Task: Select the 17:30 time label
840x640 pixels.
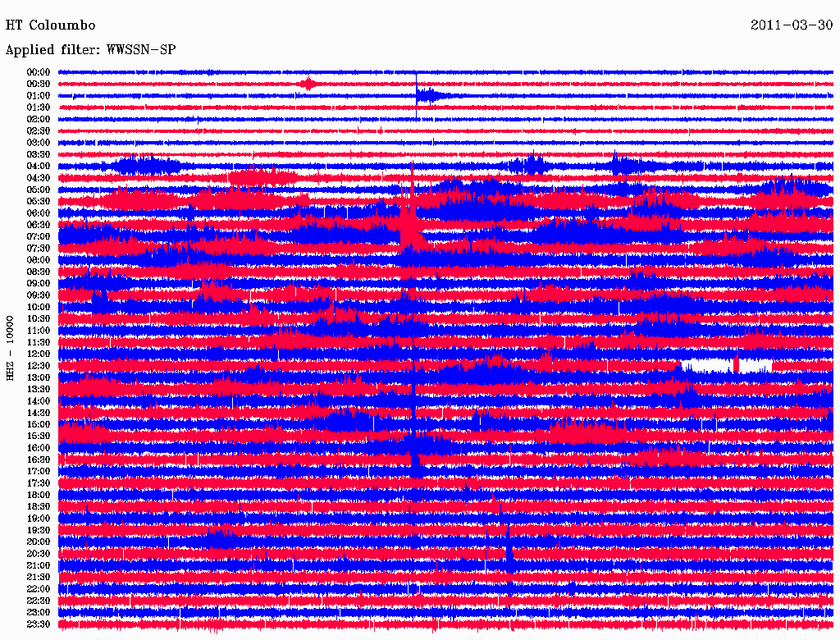Action: (x=38, y=483)
